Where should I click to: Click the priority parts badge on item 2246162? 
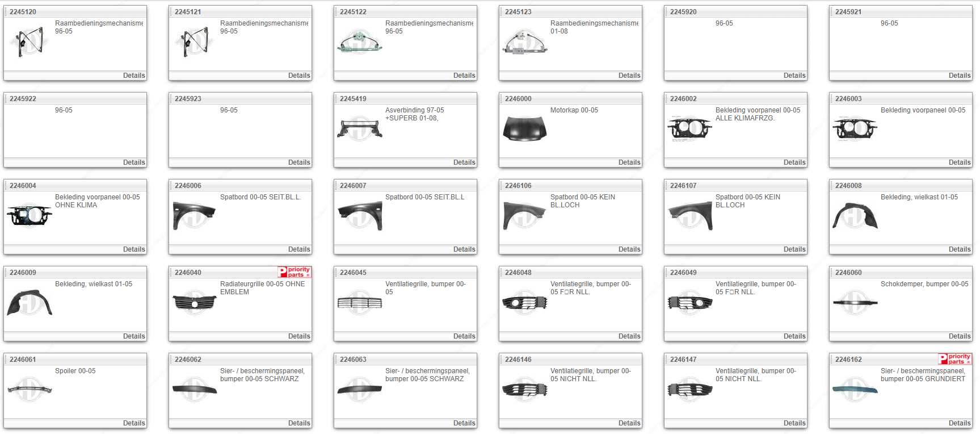pyautogui.click(x=955, y=359)
